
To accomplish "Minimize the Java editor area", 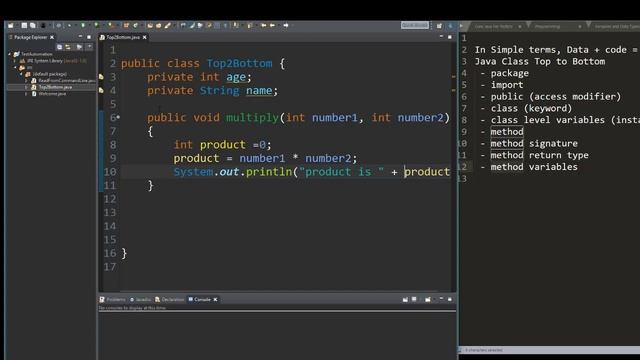I will tap(441, 37).
